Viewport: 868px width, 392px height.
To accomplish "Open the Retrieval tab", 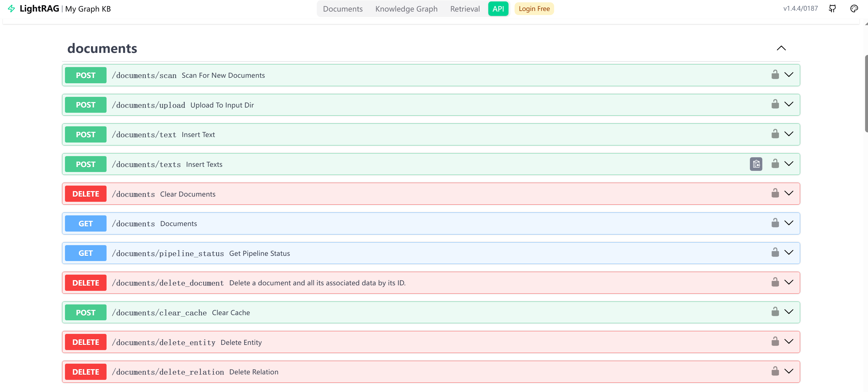I will (465, 9).
